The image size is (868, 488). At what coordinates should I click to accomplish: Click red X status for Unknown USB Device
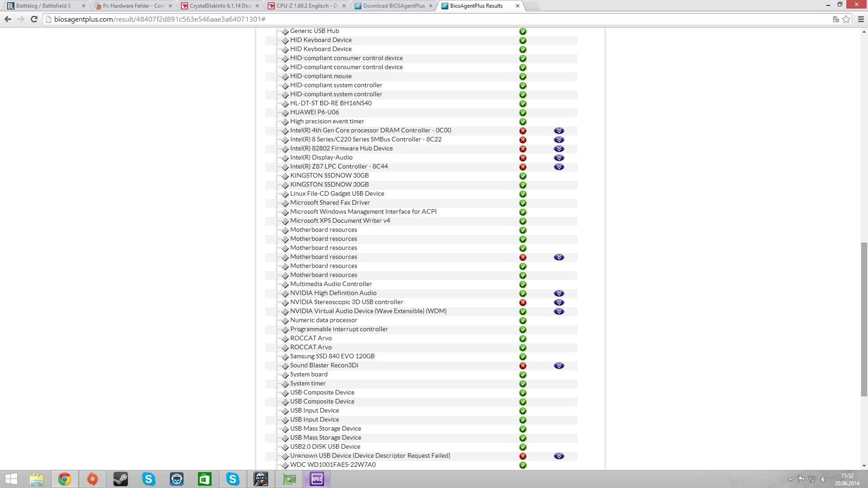click(x=523, y=456)
